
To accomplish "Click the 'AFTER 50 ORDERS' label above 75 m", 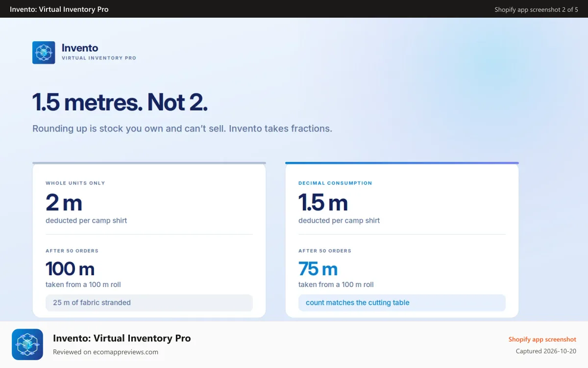I will coord(325,251).
